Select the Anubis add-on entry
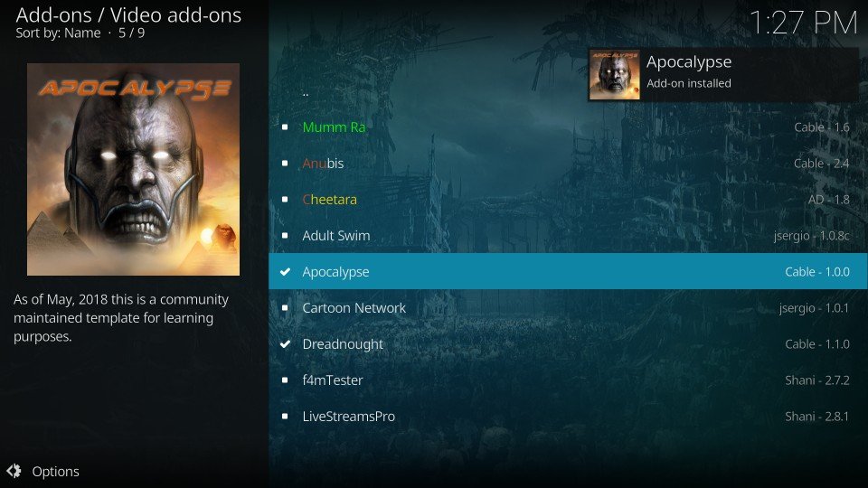Image resolution: width=868 pixels, height=488 pixels. pyautogui.click(x=568, y=164)
